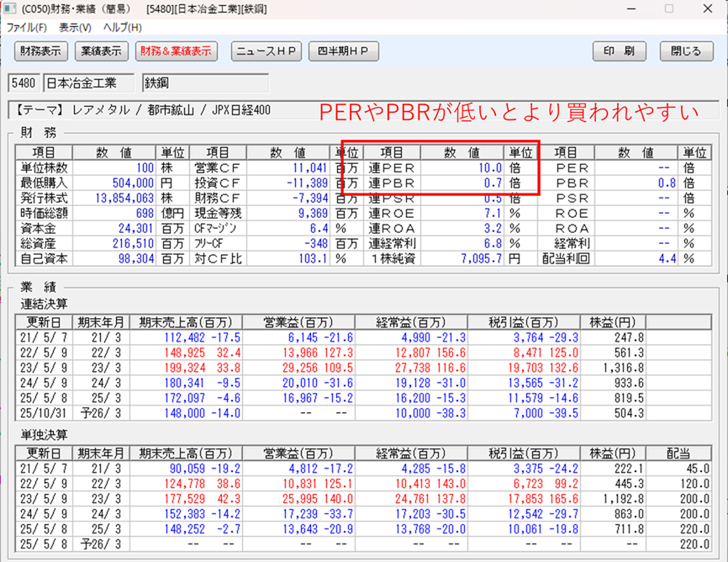This screenshot has height=562, width=728.
Task: Select the red 財務＆業績表示 button
Action: pyautogui.click(x=177, y=51)
